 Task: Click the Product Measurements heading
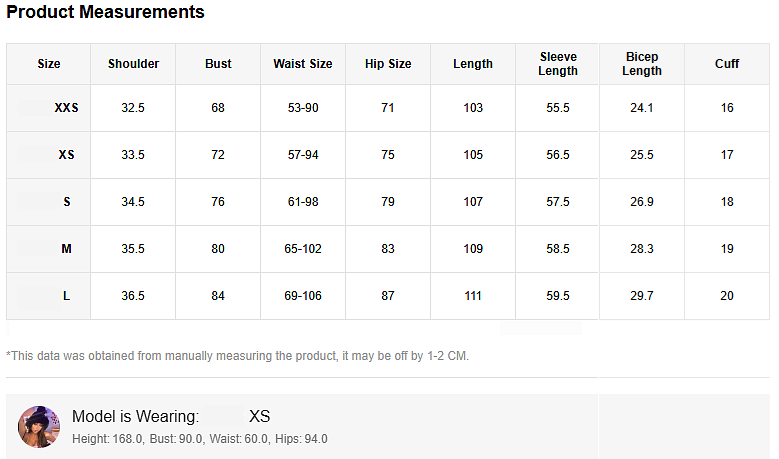[x=105, y=13]
